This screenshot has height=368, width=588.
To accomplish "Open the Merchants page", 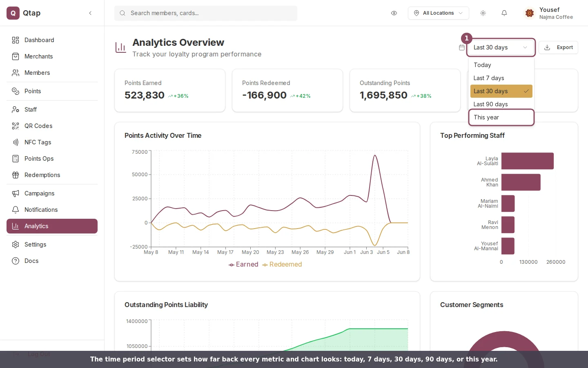I will [x=52, y=56].
